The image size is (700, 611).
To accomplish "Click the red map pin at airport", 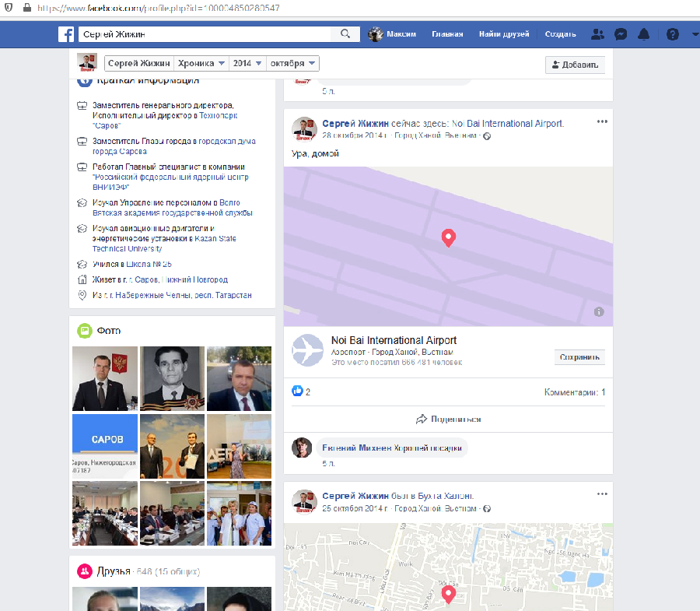I will (x=448, y=238).
